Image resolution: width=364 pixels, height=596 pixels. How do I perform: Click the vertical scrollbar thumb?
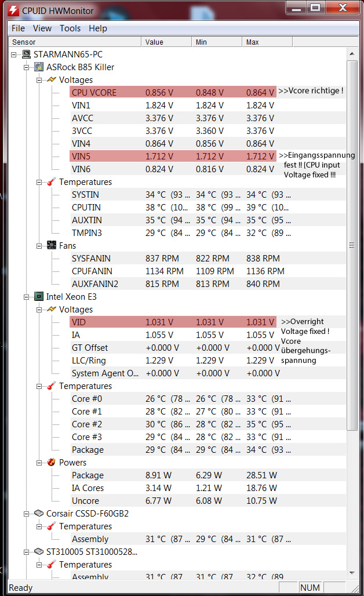coord(352,245)
